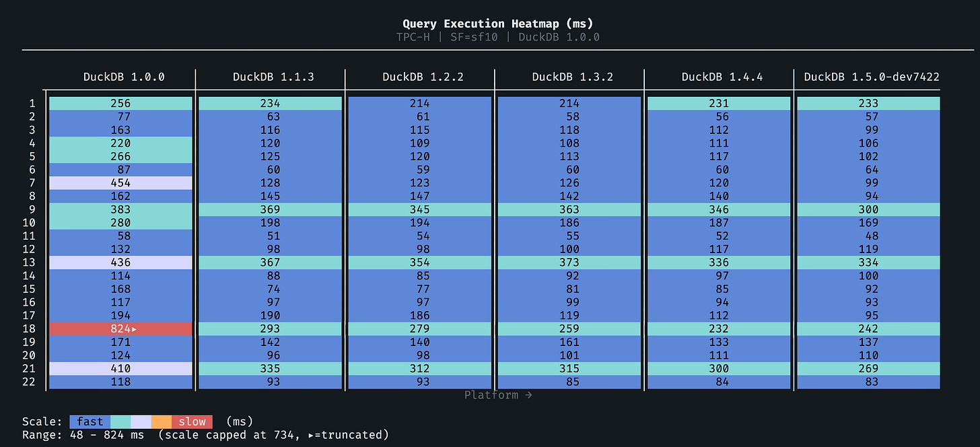
Task: Click the DuckDB 1.0.0 column header
Action: (x=124, y=77)
